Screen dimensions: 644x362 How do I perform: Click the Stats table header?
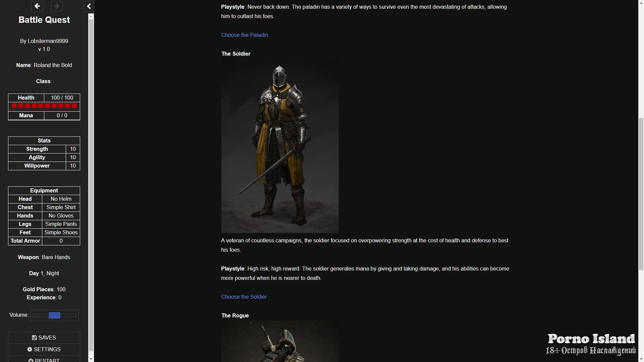[44, 140]
